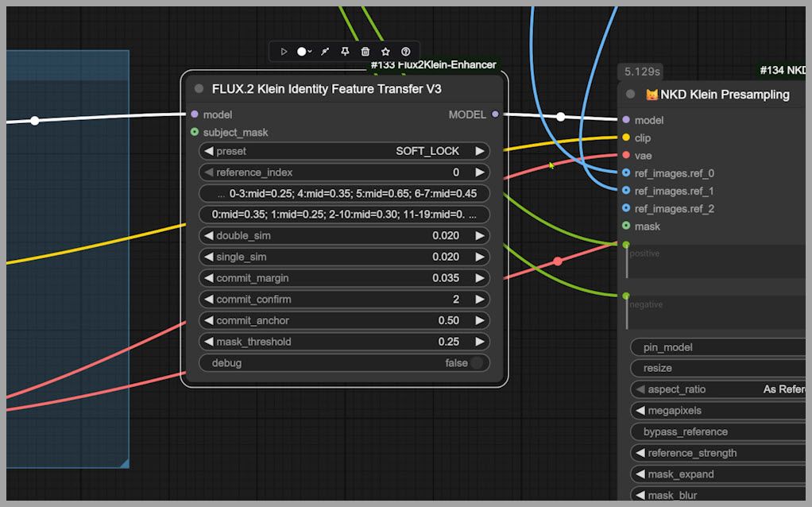Increase commit_margin with the right arrow
This screenshot has width=812, height=507.
click(480, 278)
